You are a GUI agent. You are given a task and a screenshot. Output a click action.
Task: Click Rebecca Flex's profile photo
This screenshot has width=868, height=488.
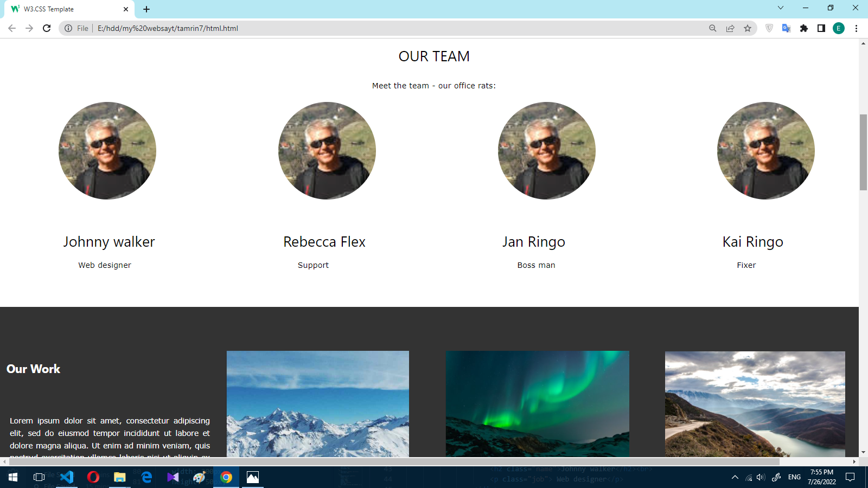pyautogui.click(x=327, y=151)
